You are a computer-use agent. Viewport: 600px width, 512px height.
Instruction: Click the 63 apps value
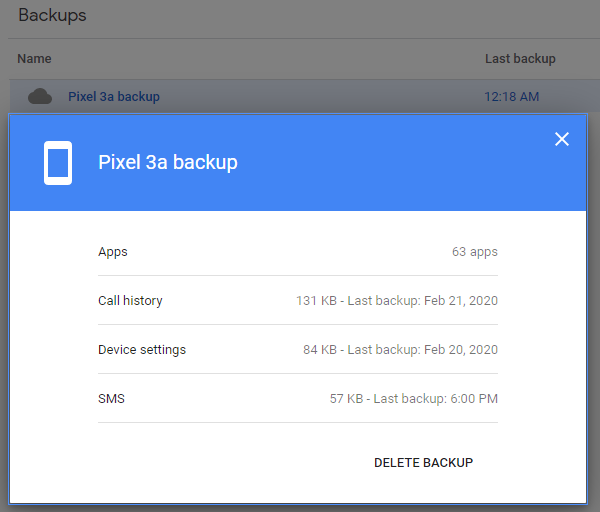[474, 252]
